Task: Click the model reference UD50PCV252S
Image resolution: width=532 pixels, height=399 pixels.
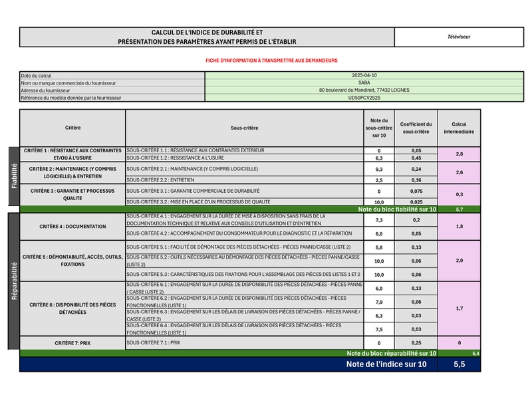Action: pos(364,98)
